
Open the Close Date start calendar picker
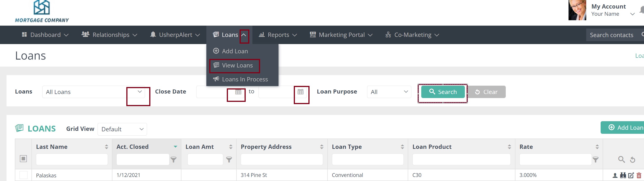coord(238,92)
